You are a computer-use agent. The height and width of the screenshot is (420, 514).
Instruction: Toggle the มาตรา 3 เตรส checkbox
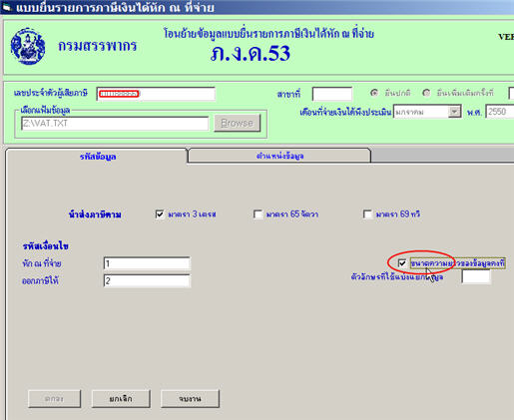[160, 213]
